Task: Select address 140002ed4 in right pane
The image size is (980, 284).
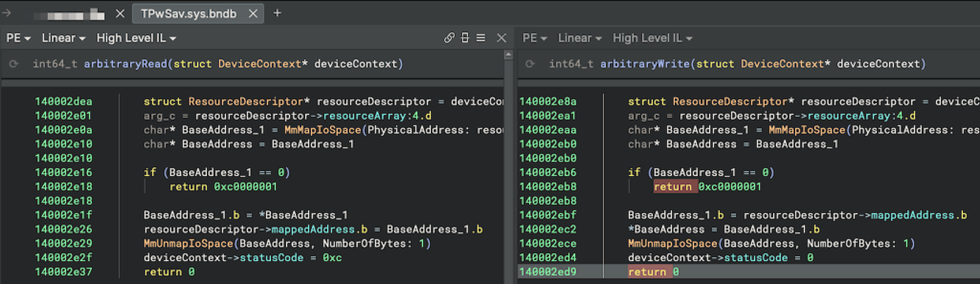Action: 548,257
